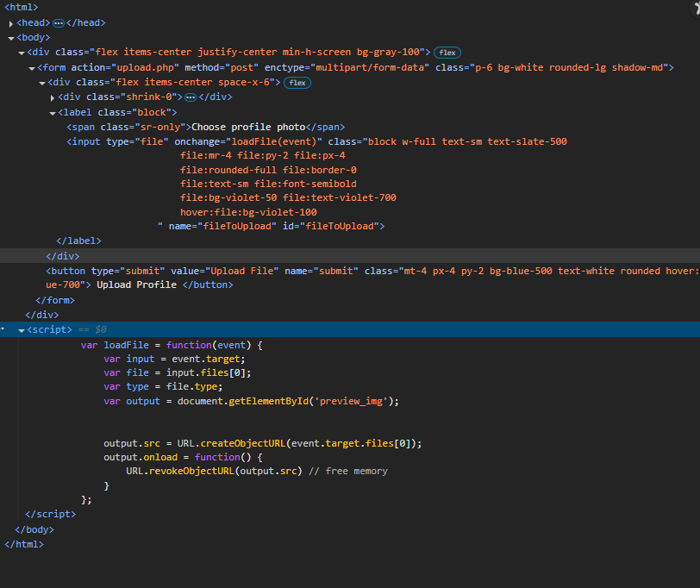Viewport: 700px width, 588px height.
Task: Collapse the min-h-screen div arrow
Action: point(21,53)
